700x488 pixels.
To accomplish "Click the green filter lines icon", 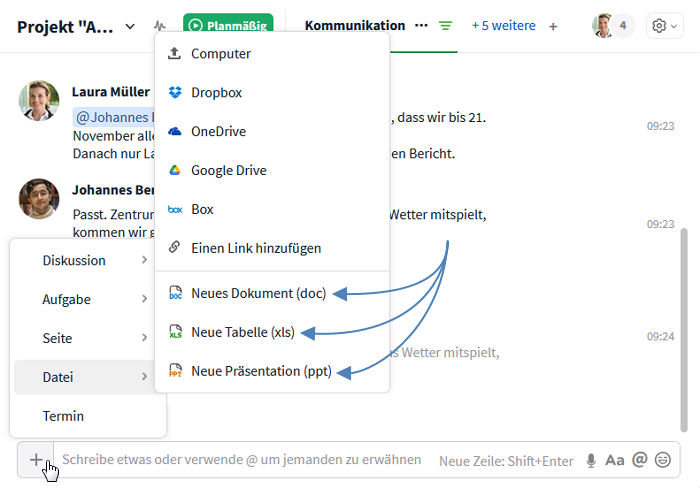I will click(x=445, y=26).
